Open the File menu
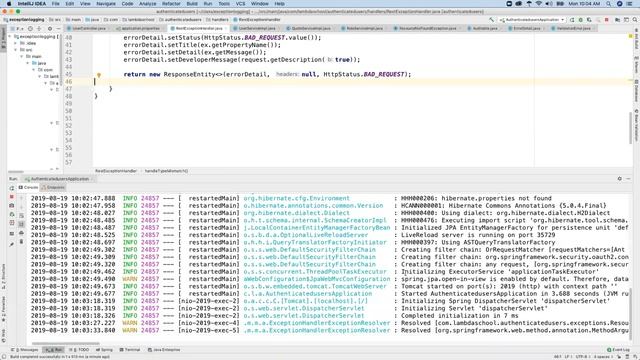The width and height of the screenshot is (640, 360). pyautogui.click(x=55, y=4)
